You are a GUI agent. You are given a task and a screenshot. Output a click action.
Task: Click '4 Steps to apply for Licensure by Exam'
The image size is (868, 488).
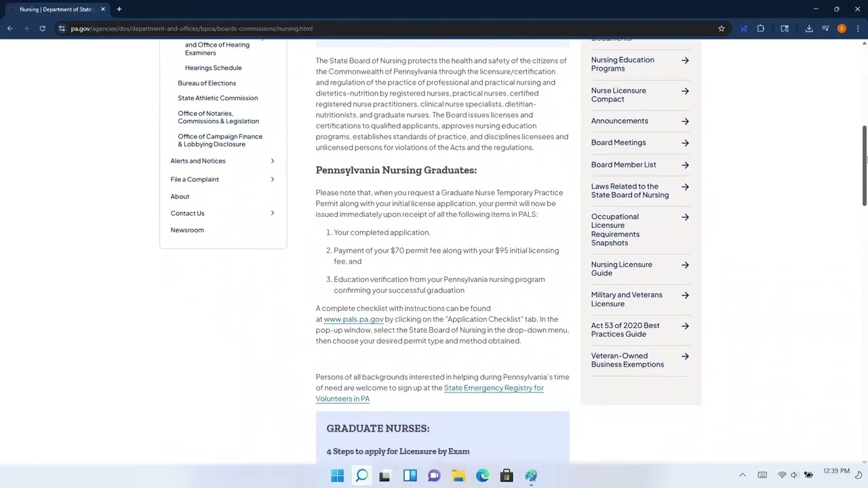coord(398,451)
